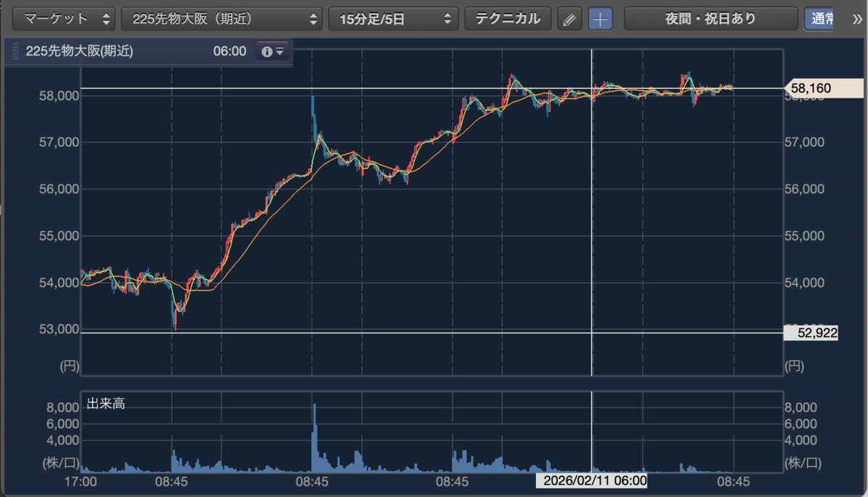The height and width of the screenshot is (497, 868).
Task: Click the 58,160 price label
Action: pos(824,88)
